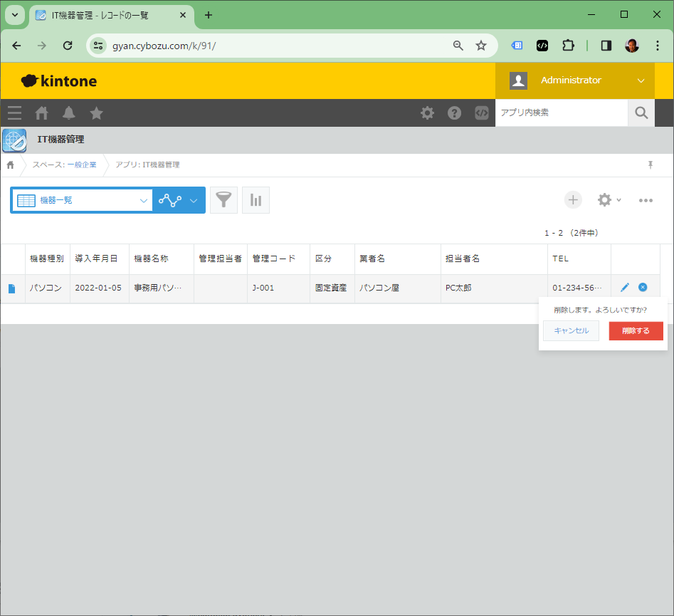Click the アプリ: IT機器管理 breadcrumb

(x=147, y=165)
